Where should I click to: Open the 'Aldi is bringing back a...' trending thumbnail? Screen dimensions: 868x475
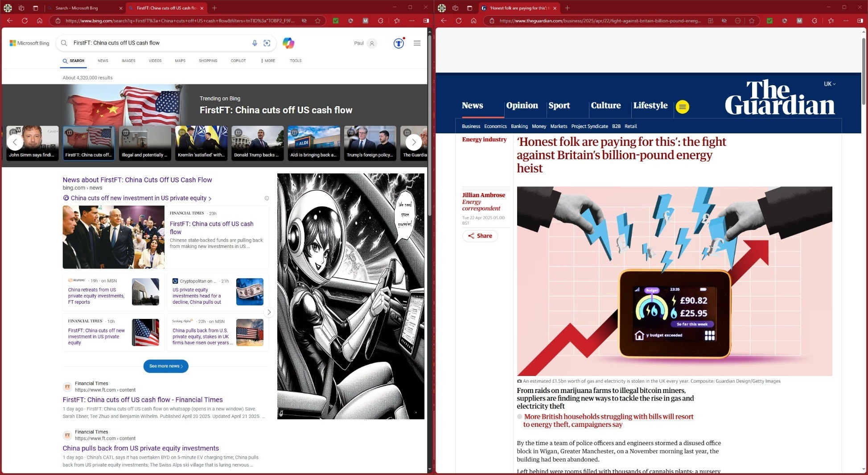[314, 143]
